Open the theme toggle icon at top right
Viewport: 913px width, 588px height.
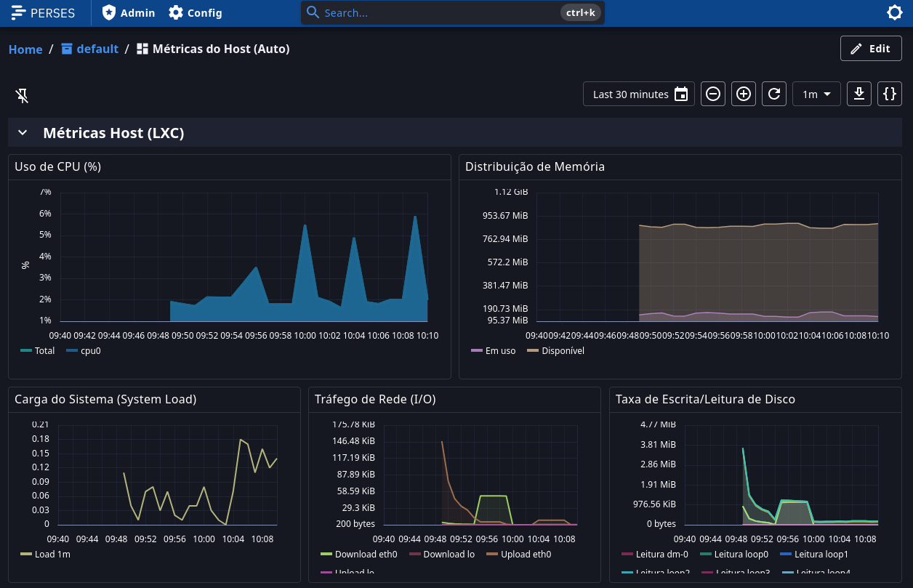pos(895,12)
